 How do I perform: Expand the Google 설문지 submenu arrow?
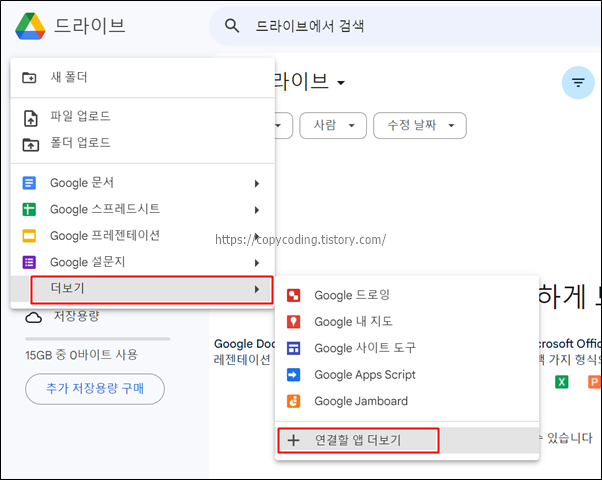pyautogui.click(x=257, y=263)
